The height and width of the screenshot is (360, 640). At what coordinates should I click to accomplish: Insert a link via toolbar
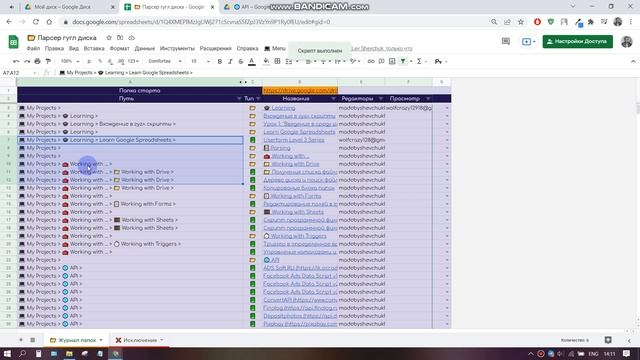click(x=371, y=61)
